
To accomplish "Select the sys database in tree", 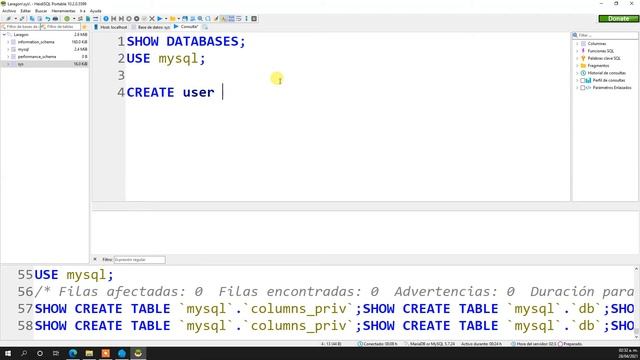I will [20, 64].
